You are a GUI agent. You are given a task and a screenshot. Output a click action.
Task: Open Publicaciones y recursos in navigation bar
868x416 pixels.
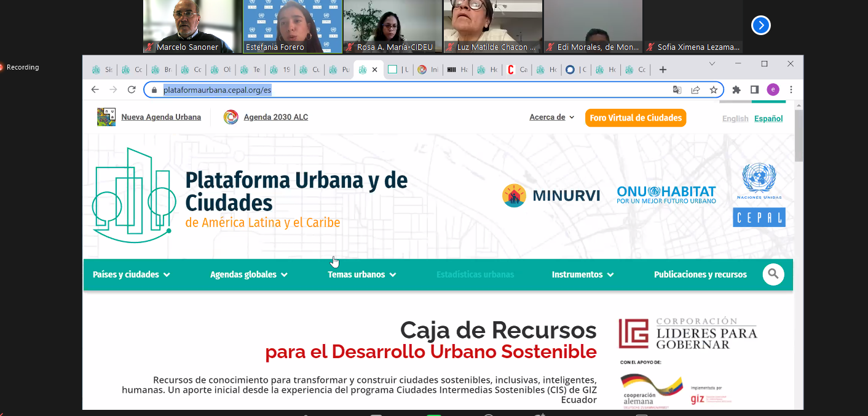(x=700, y=274)
